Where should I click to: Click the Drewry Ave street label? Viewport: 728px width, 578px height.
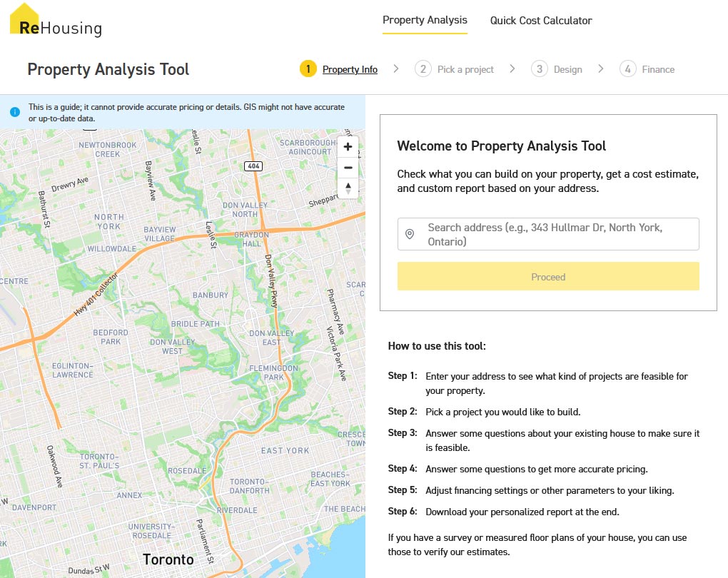70,184
